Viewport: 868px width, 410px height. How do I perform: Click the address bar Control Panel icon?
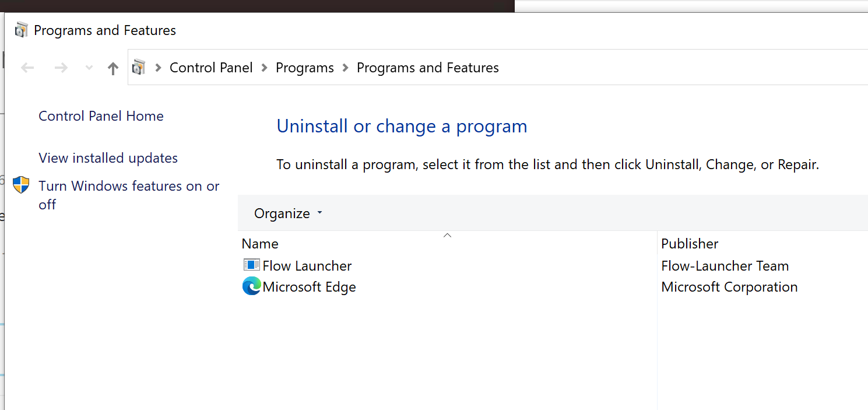coord(139,68)
